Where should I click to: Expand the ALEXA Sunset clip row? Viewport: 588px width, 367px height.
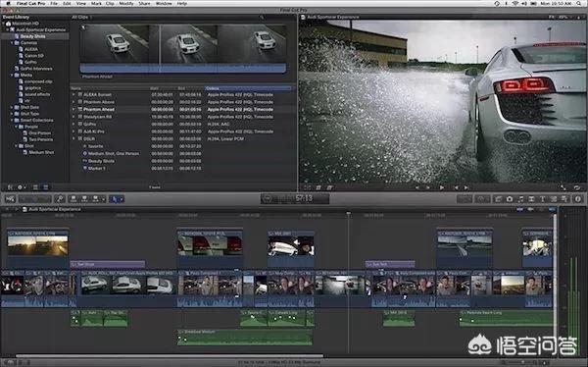click(x=73, y=94)
